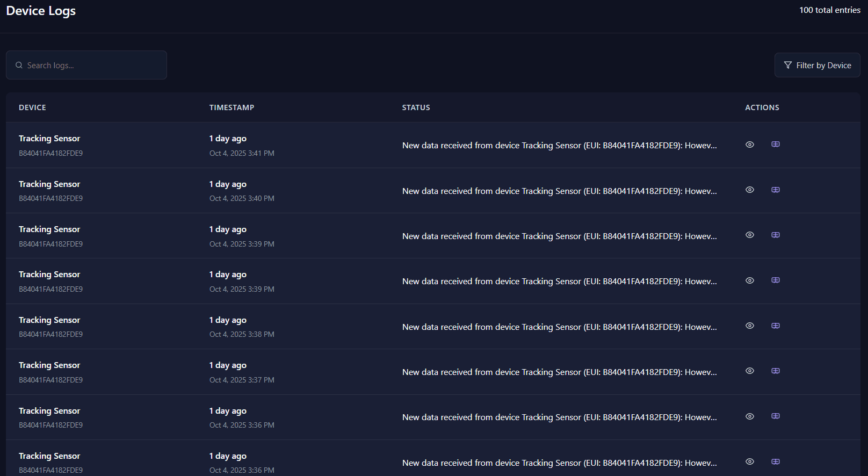Click the STATUS column header
The height and width of the screenshot is (476, 868).
pyautogui.click(x=416, y=107)
